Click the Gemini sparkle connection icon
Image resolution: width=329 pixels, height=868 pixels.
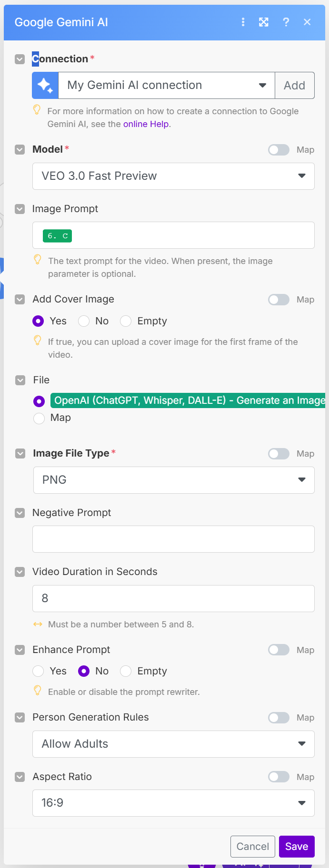pyautogui.click(x=45, y=86)
